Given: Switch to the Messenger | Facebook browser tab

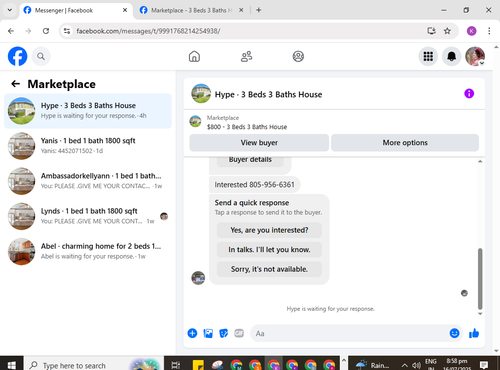Looking at the screenshot, I should pos(76,10).
